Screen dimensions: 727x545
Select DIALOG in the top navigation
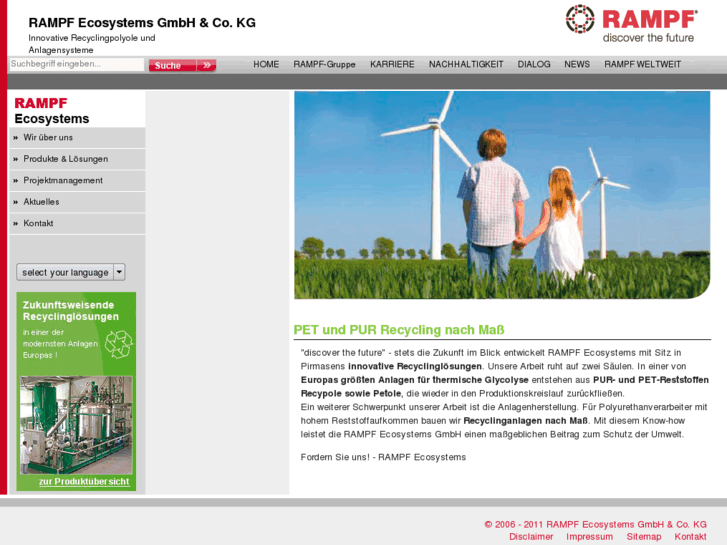pyautogui.click(x=534, y=64)
